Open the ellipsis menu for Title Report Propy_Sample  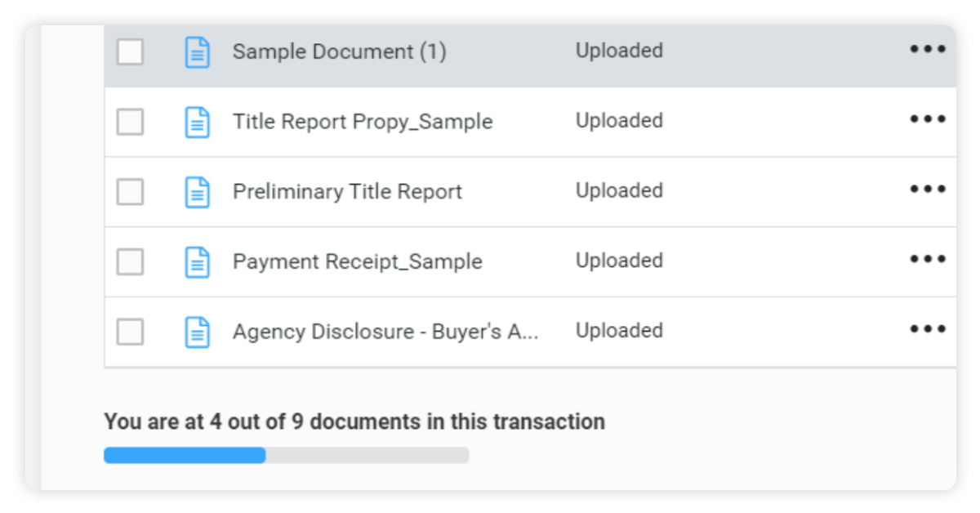(927, 119)
